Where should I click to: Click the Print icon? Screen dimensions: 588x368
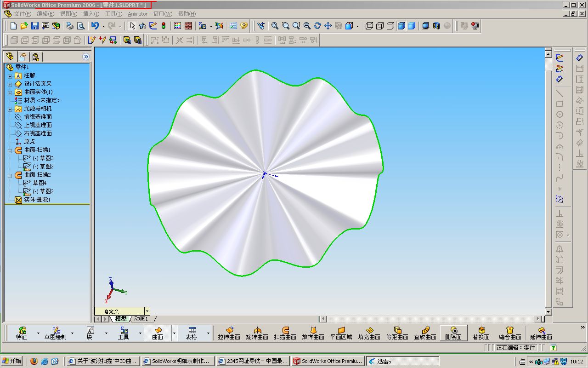[70, 26]
